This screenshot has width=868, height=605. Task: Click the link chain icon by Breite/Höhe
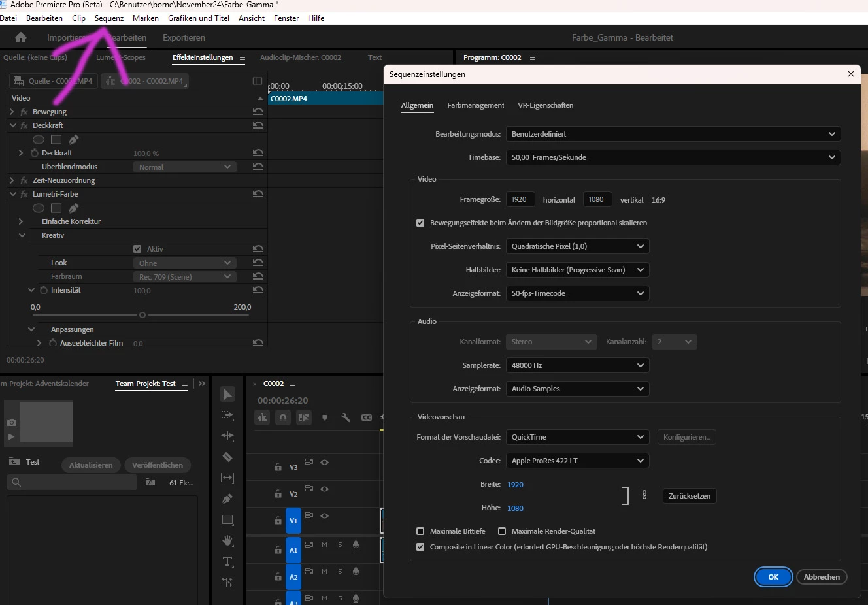pyautogui.click(x=644, y=495)
